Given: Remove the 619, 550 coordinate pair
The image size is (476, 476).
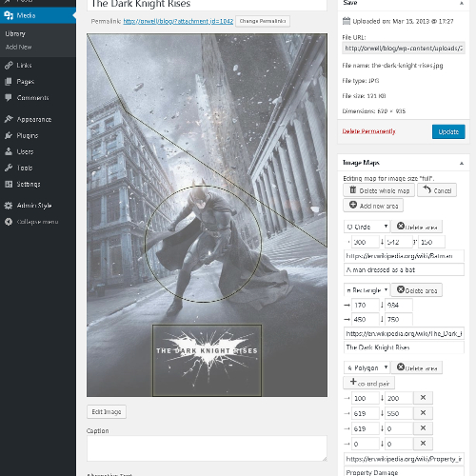Looking at the screenshot, I should coord(423,413).
